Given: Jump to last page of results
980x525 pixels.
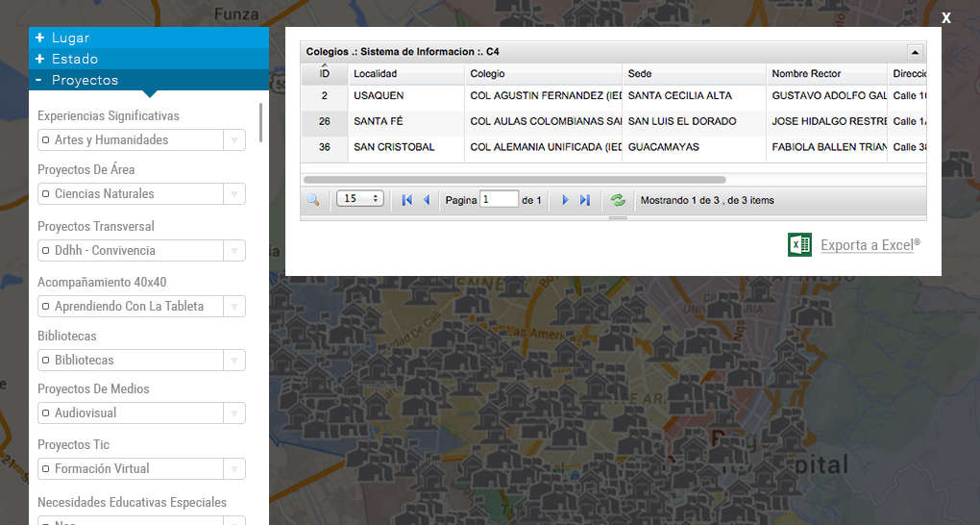Looking at the screenshot, I should pyautogui.click(x=584, y=200).
